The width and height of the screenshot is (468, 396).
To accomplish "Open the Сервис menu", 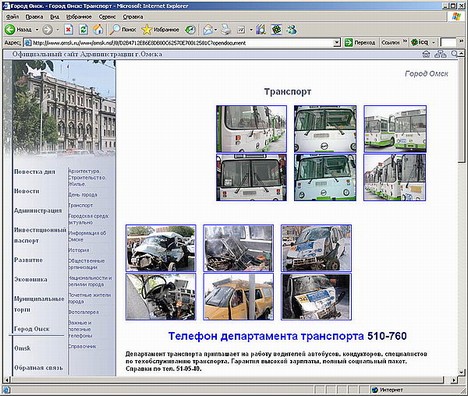I will point(107,17).
